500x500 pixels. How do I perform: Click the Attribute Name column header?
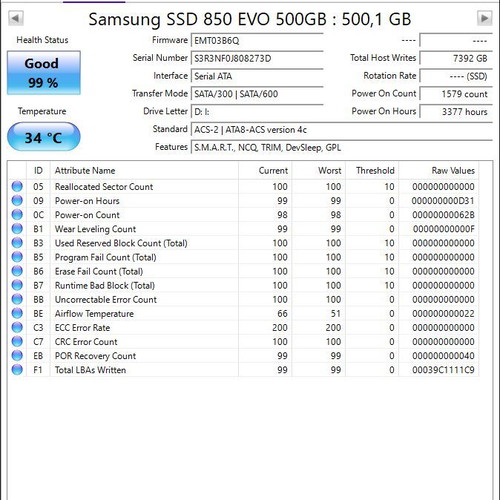tap(144, 171)
